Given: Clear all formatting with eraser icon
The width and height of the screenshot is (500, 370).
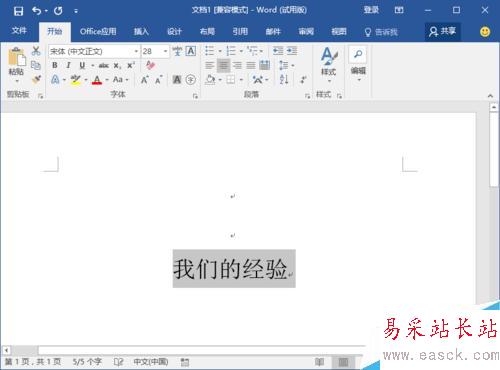Looking at the screenshot, I should pos(150,65).
